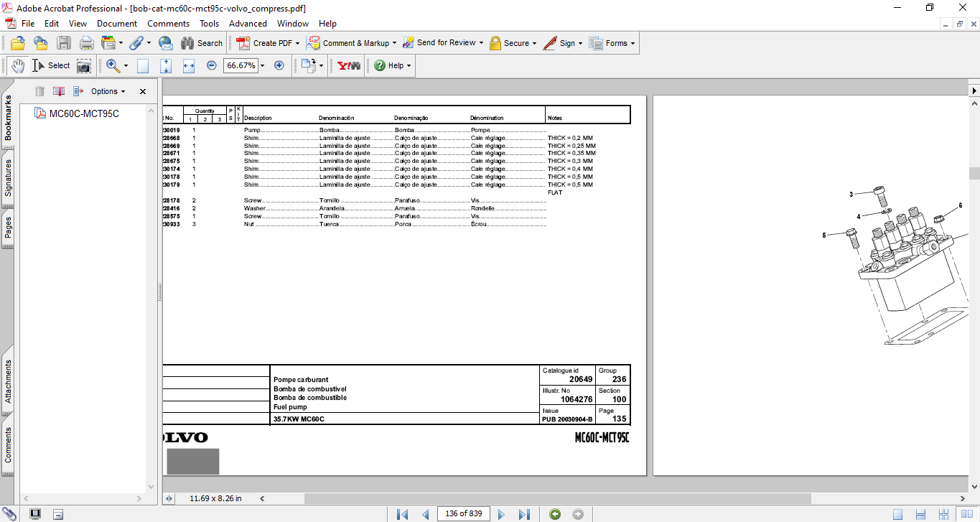Switch to Continuous page layout

click(920, 514)
